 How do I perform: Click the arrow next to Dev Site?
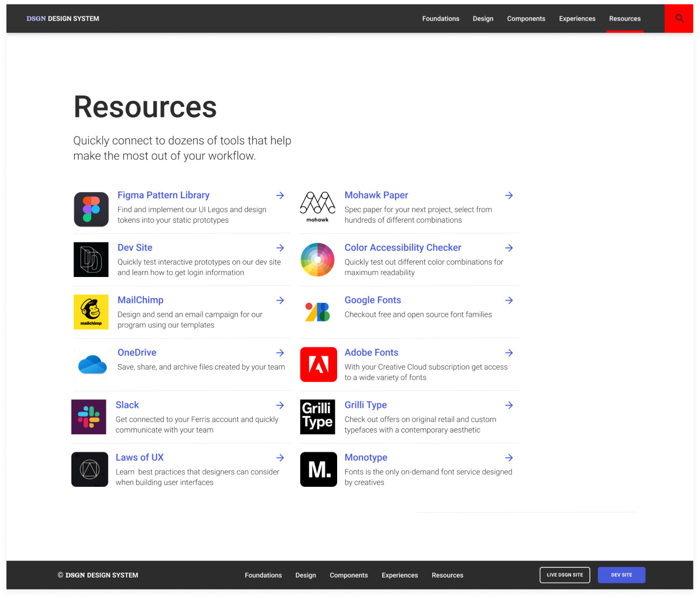[x=280, y=248]
